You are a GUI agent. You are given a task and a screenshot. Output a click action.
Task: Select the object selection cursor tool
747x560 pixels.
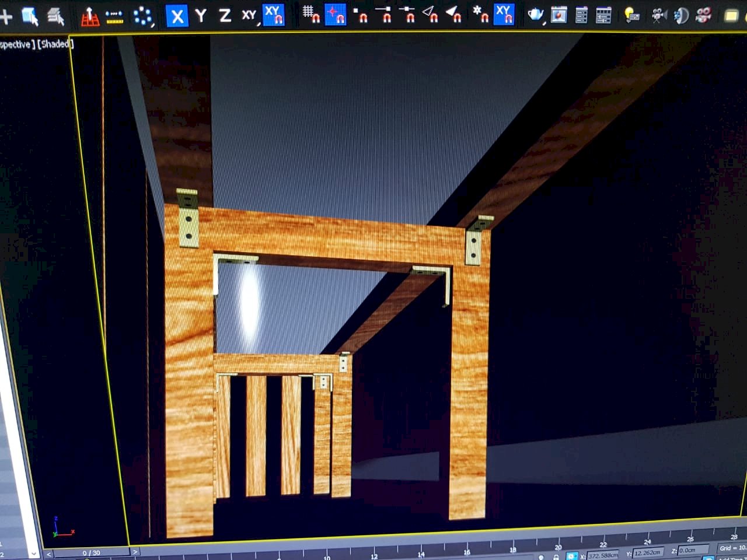pyautogui.click(x=30, y=16)
